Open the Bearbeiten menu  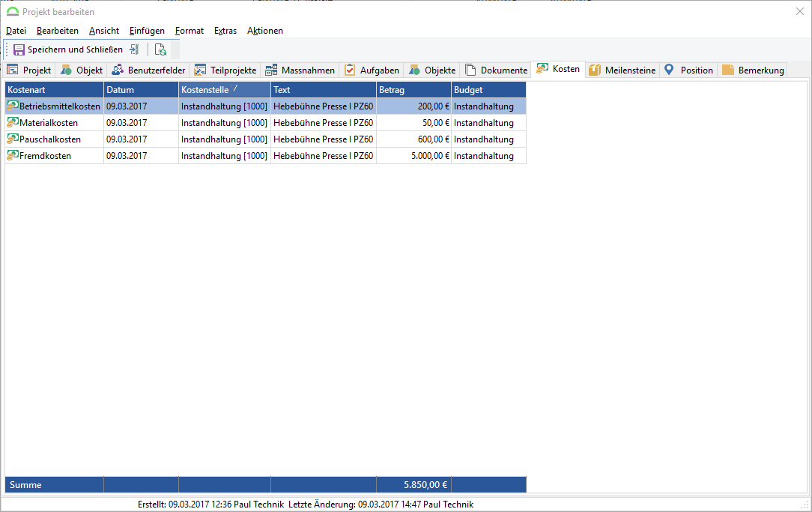[x=58, y=31]
